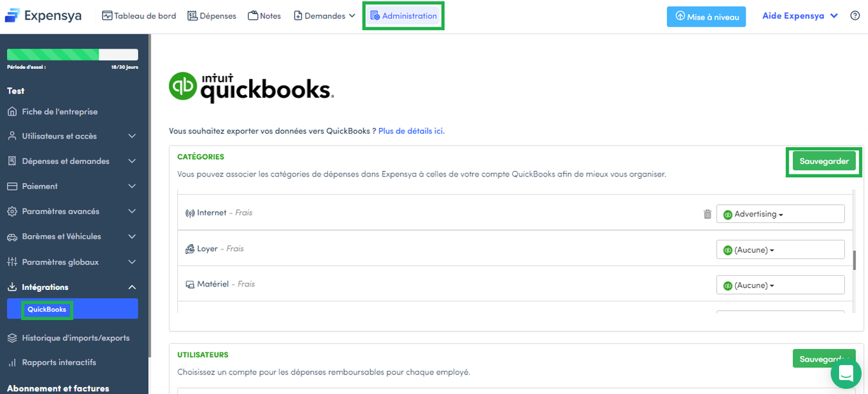Click the Test company name in sidebar
Image resolution: width=868 pixels, height=394 pixels.
click(15, 91)
